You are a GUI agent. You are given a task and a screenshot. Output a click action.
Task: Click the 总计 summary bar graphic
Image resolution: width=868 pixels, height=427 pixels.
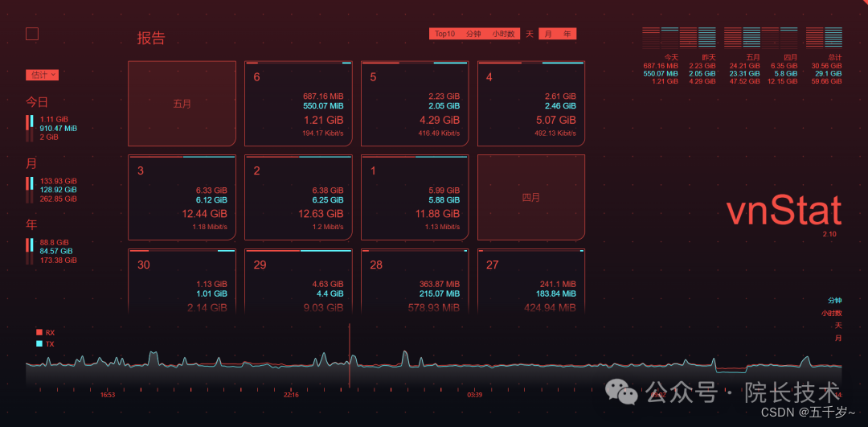click(825, 38)
